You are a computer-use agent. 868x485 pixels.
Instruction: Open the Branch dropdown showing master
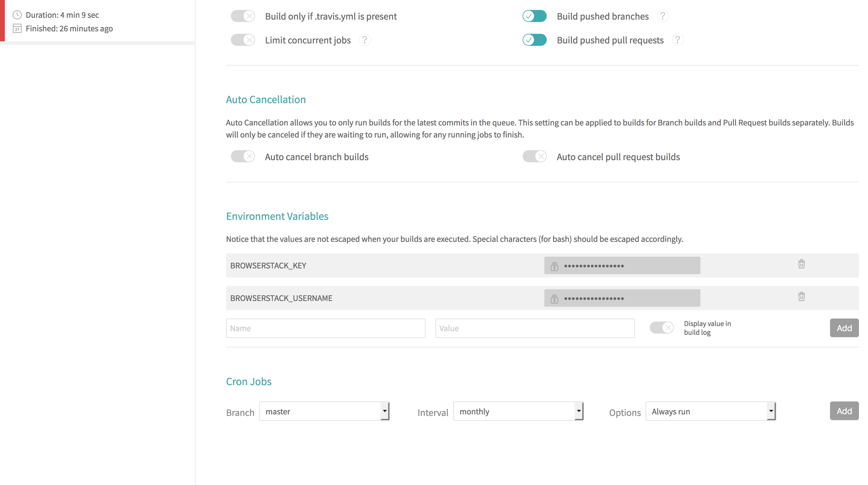(x=324, y=411)
